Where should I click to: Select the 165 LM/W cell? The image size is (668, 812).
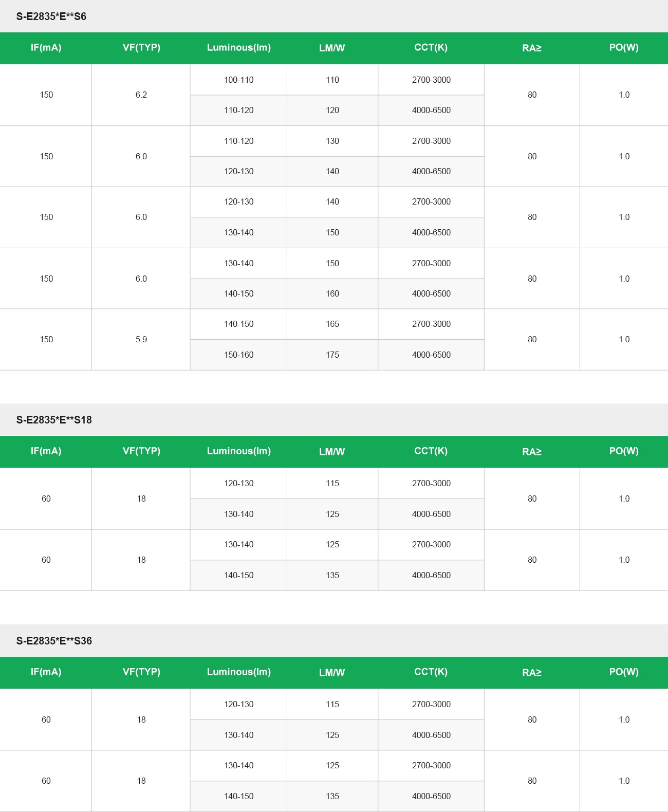click(x=332, y=324)
